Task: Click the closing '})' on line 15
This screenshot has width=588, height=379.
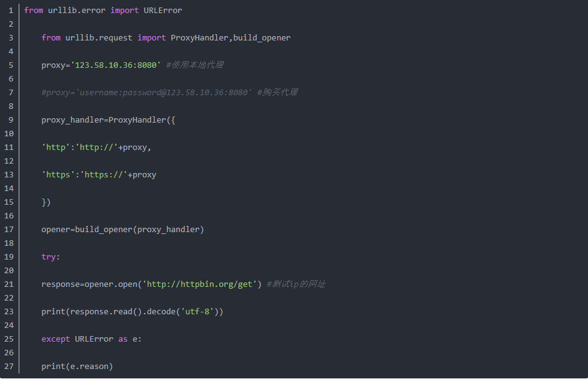Action: click(46, 202)
